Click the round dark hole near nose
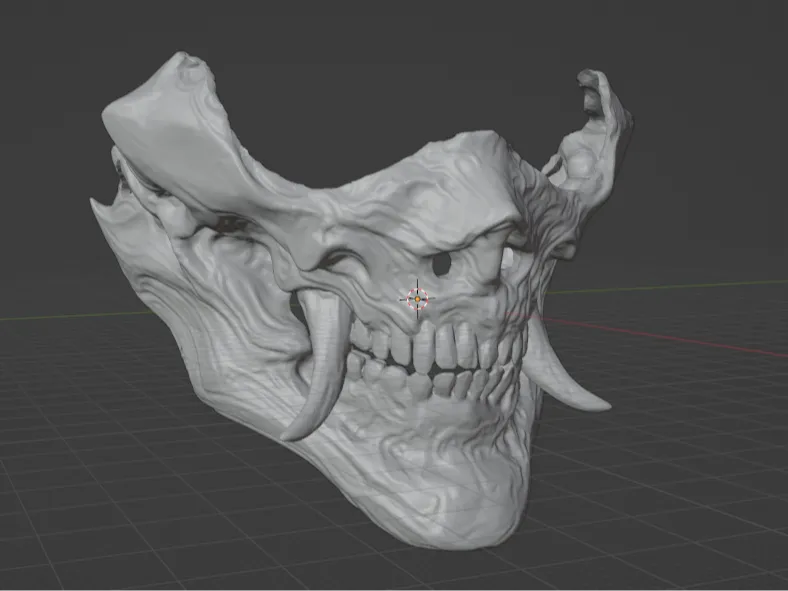This screenshot has width=788, height=591. coord(441,264)
